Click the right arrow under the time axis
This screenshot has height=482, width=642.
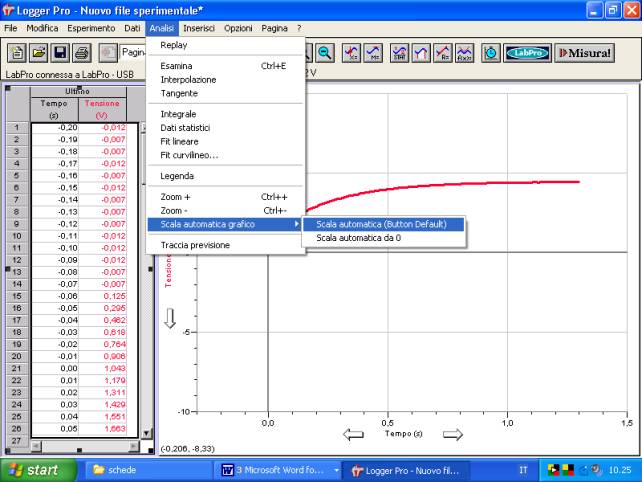pos(453,435)
